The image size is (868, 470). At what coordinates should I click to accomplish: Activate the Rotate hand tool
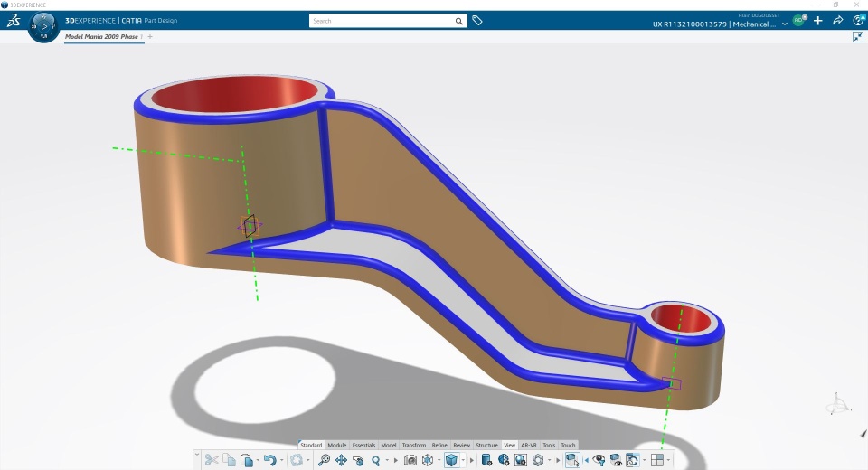coord(358,460)
